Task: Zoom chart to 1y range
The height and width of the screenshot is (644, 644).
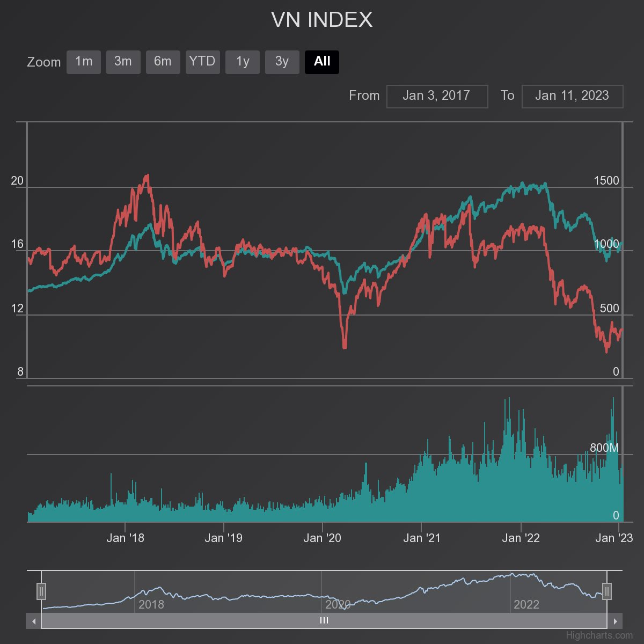Action: tap(242, 62)
